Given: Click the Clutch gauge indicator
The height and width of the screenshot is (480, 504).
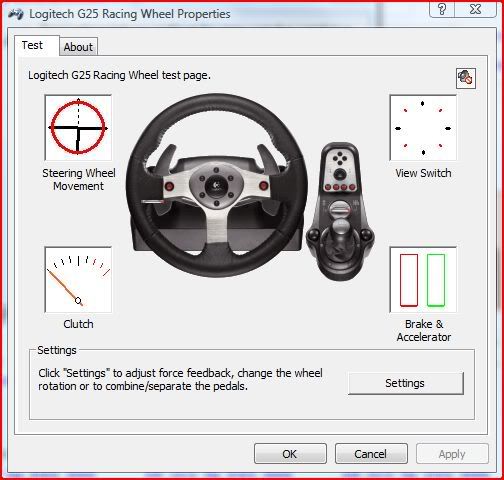Looking at the screenshot, I should (x=78, y=280).
